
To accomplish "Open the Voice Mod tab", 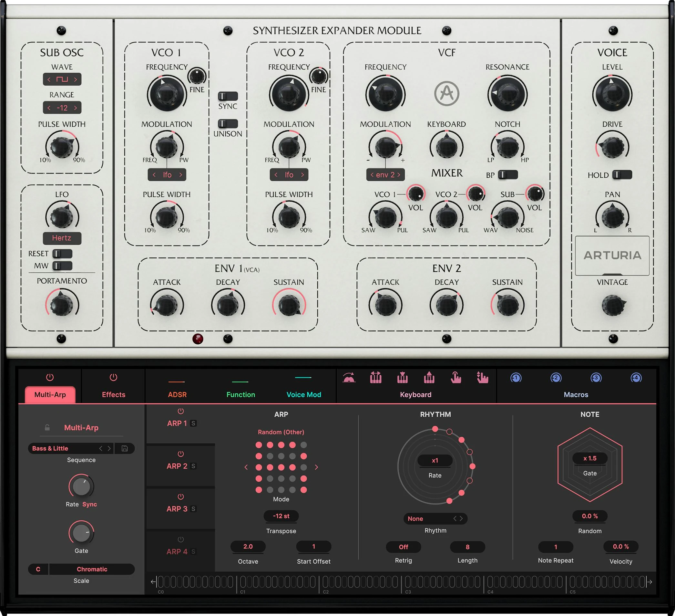I will point(304,394).
